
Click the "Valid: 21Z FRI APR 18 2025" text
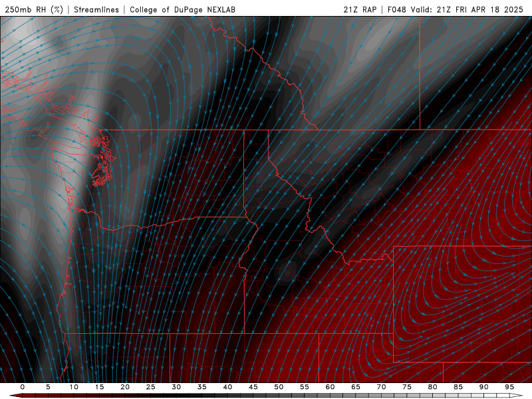pos(467,10)
